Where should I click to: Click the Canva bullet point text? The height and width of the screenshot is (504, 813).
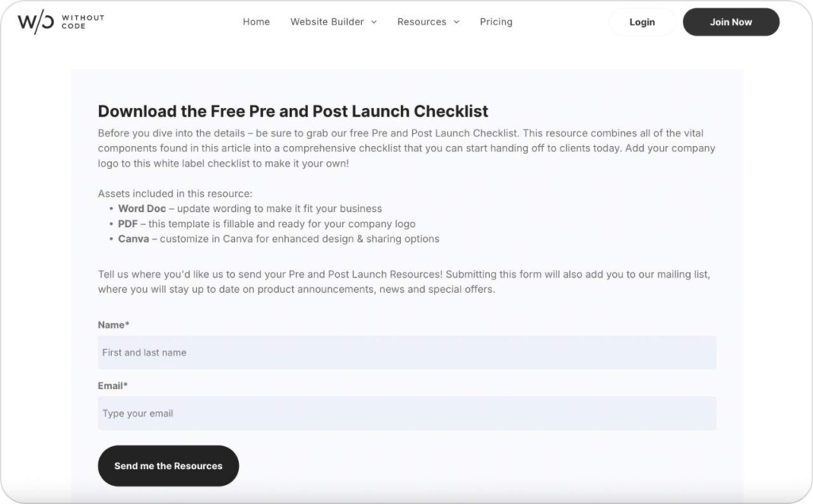pos(133,238)
